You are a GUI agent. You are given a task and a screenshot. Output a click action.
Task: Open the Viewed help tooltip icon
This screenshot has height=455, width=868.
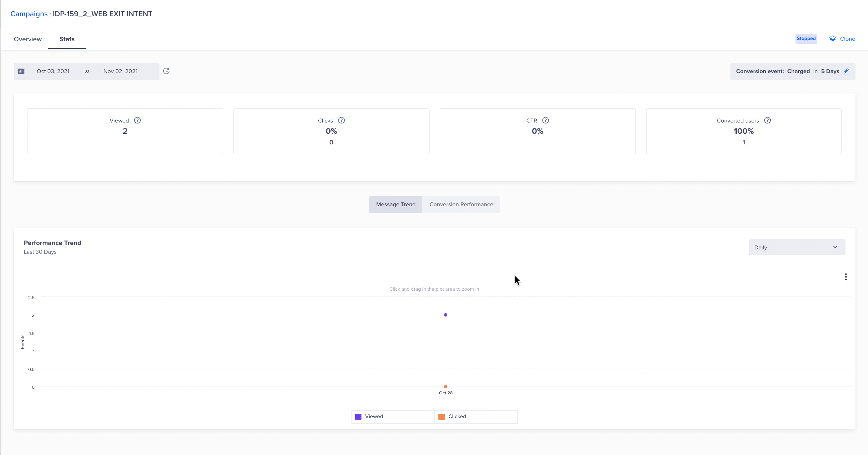[x=137, y=120]
